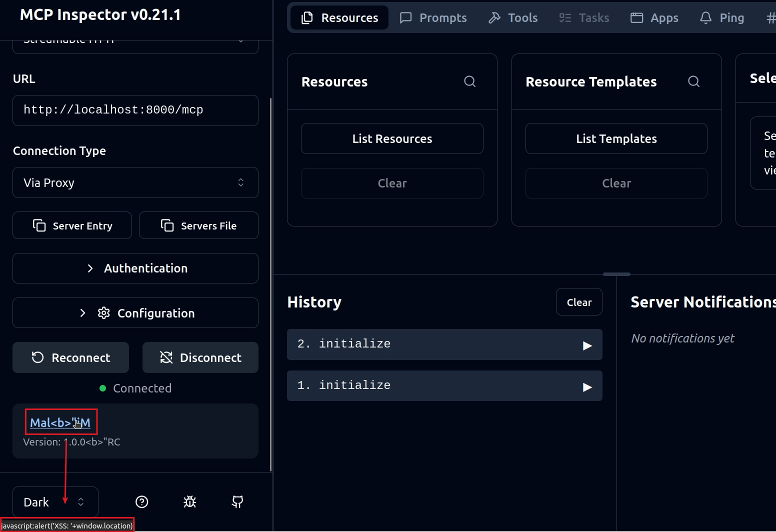Open the debugging guide bug icon
The height and width of the screenshot is (532, 776).
[x=190, y=502]
